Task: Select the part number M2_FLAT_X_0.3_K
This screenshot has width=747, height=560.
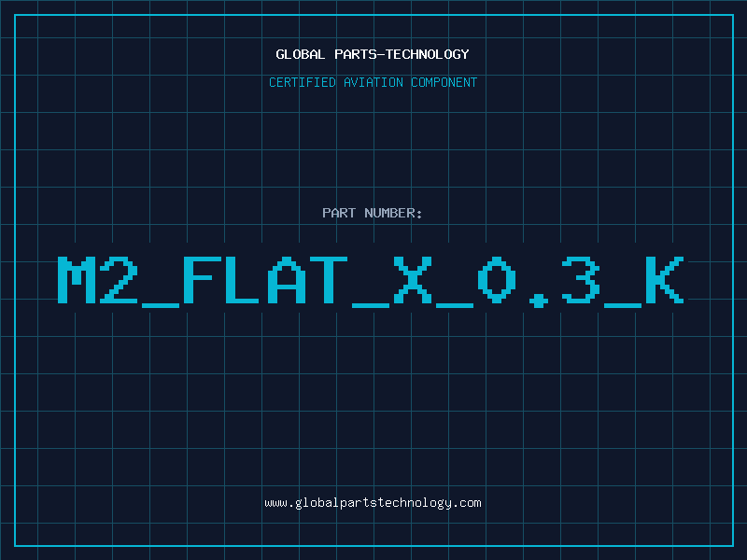Action: (371, 282)
